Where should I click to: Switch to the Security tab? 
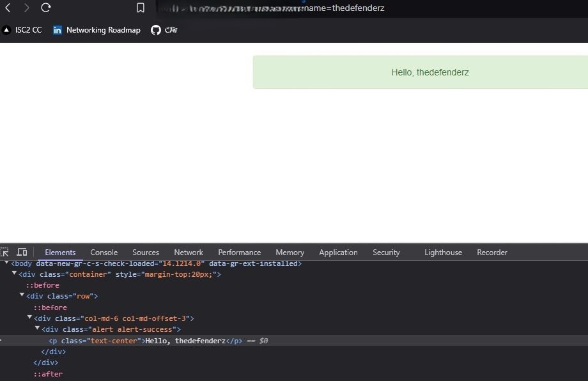(x=386, y=253)
